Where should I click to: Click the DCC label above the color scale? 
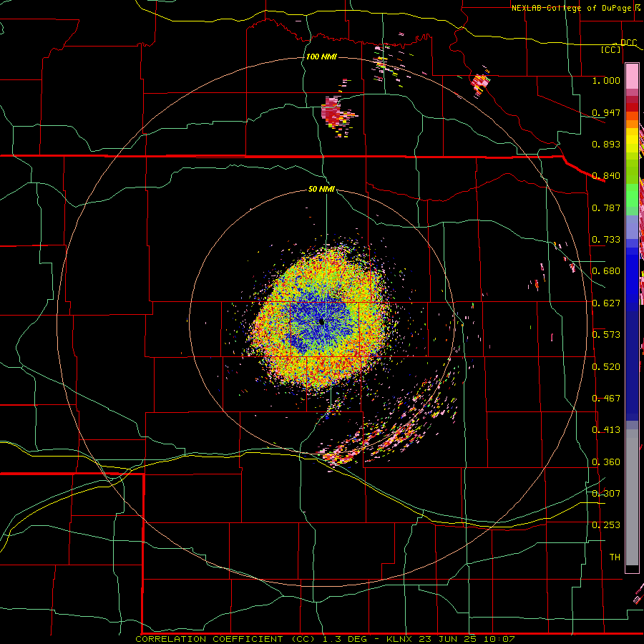pyautogui.click(x=628, y=43)
